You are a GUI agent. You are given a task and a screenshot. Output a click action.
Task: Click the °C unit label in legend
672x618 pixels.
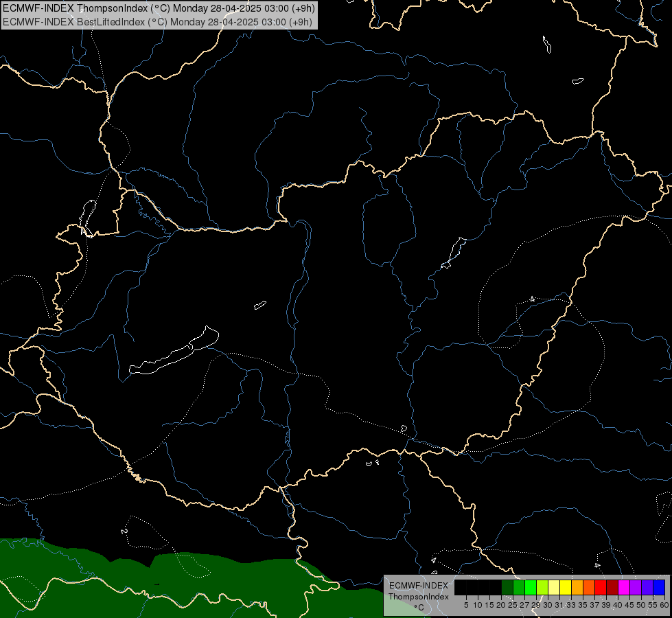coord(419,608)
